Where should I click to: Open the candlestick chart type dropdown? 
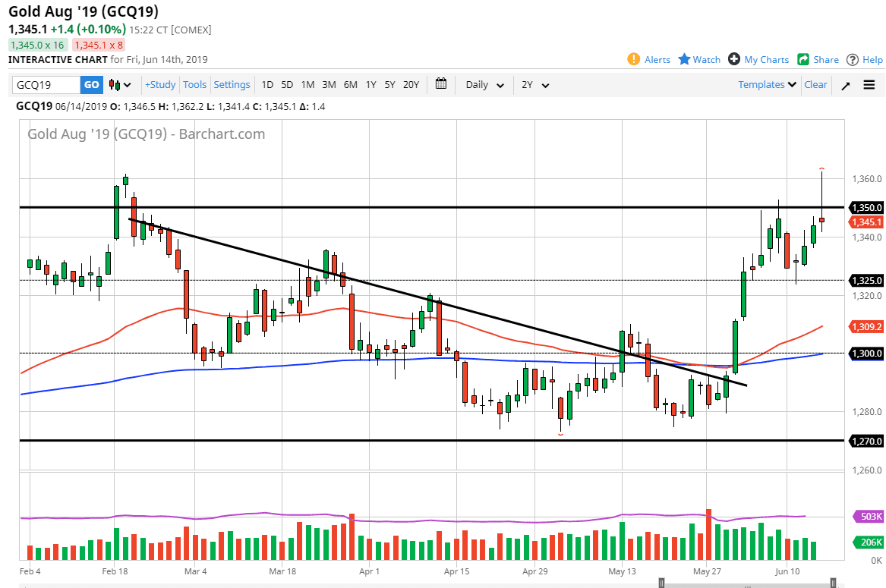[x=120, y=85]
